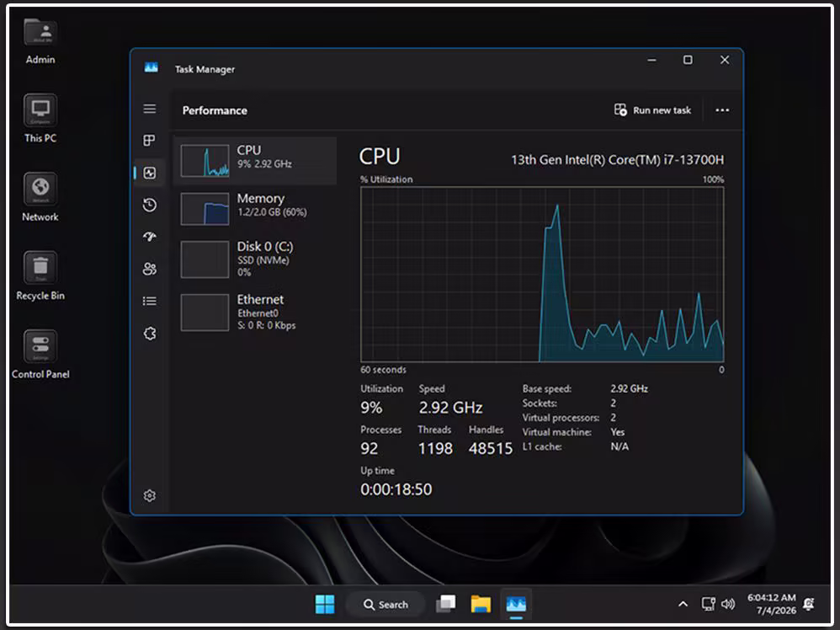Click the Memory mini graph thumbnail
Screen dimensions: 840x630
(x=205, y=209)
